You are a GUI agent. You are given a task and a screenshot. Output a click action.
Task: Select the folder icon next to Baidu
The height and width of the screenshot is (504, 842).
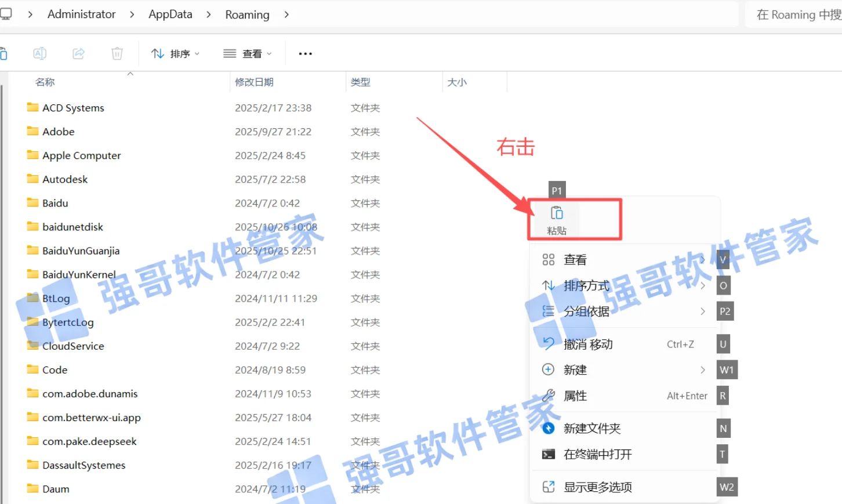click(33, 202)
